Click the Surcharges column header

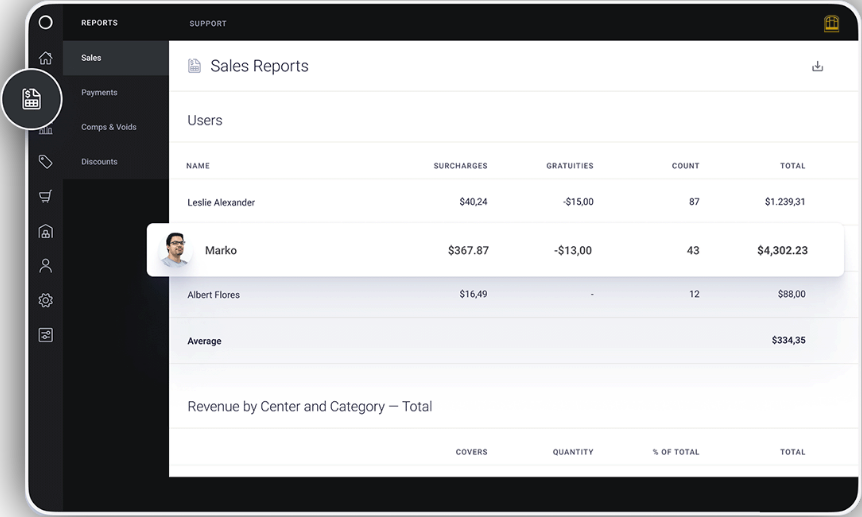click(461, 166)
